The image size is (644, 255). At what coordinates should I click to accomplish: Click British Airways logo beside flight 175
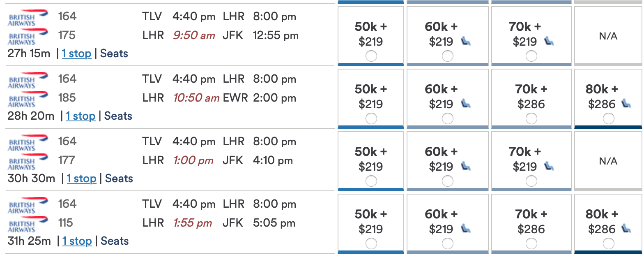pos(28,38)
